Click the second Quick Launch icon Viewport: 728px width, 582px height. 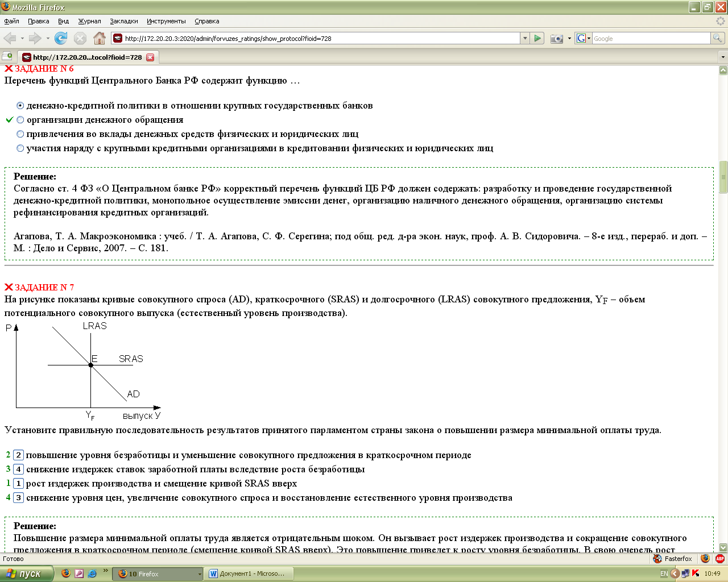point(79,573)
